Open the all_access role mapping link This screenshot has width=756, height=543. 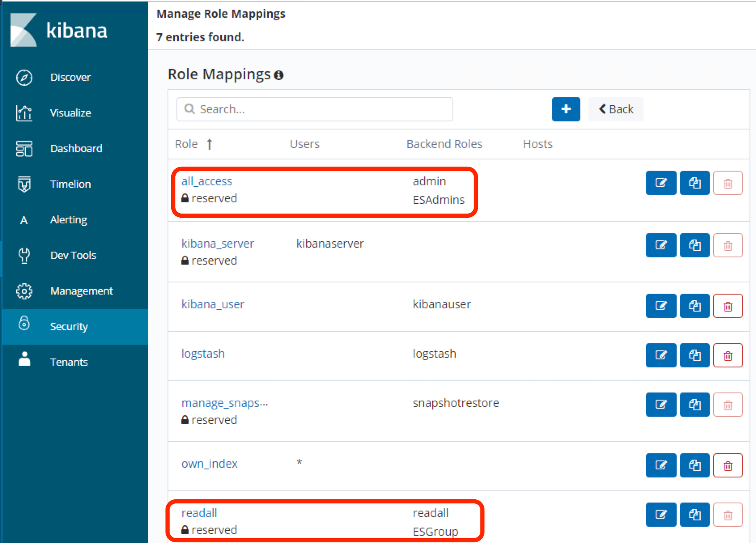207,181
